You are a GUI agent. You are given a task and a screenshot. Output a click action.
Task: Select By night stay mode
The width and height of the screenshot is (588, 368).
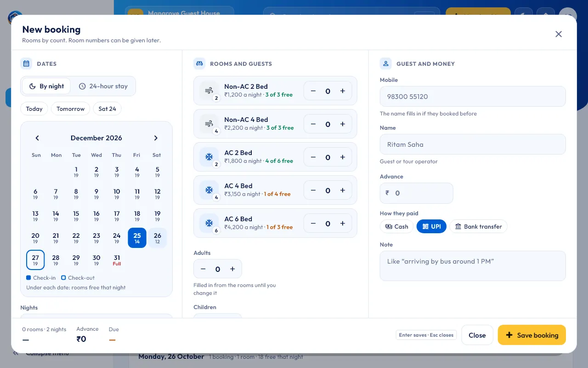click(x=46, y=86)
